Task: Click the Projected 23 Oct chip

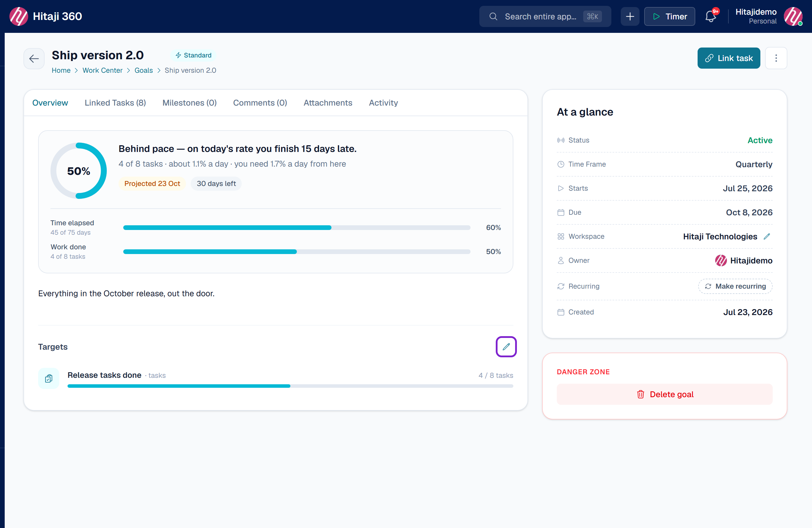Action: pyautogui.click(x=152, y=184)
